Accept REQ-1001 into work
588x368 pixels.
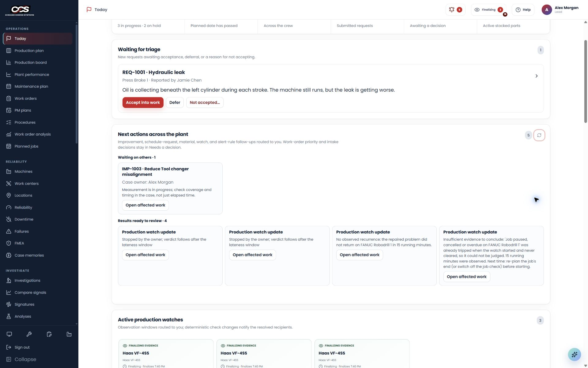pyautogui.click(x=143, y=102)
